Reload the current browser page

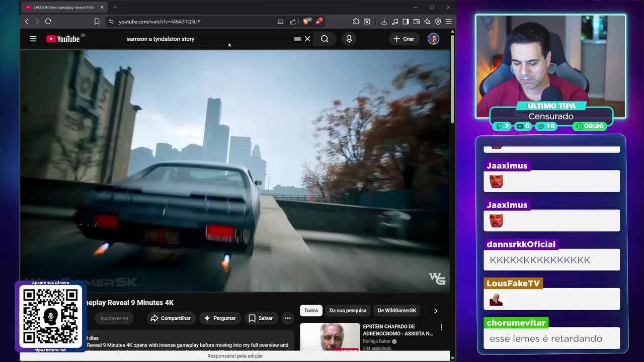coord(48,22)
